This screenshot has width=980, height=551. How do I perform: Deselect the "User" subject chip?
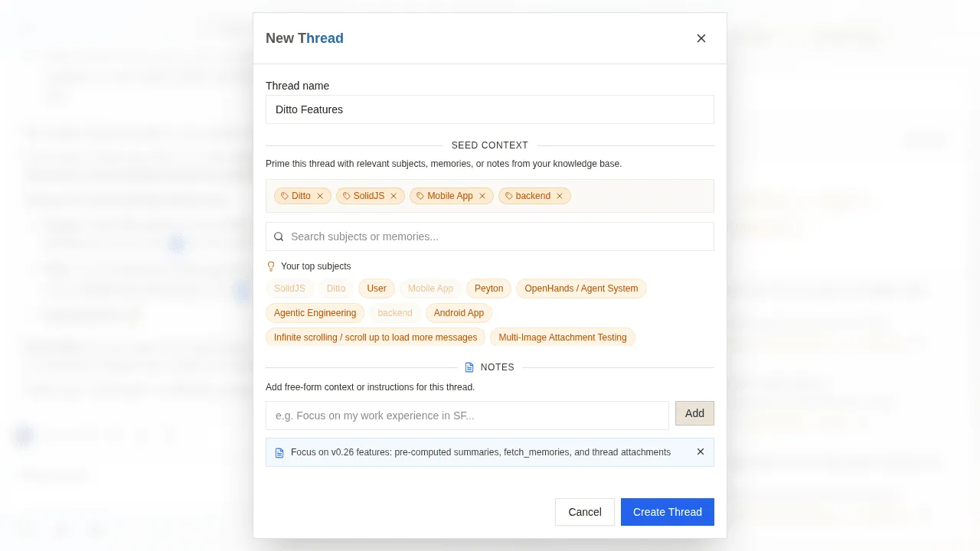pyautogui.click(x=376, y=289)
